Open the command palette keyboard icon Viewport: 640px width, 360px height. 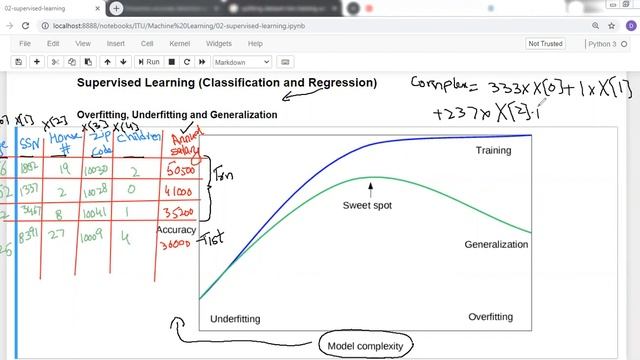pos(285,62)
